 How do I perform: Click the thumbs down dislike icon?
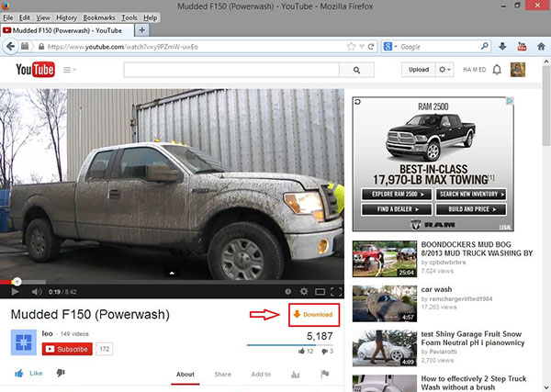(61, 373)
